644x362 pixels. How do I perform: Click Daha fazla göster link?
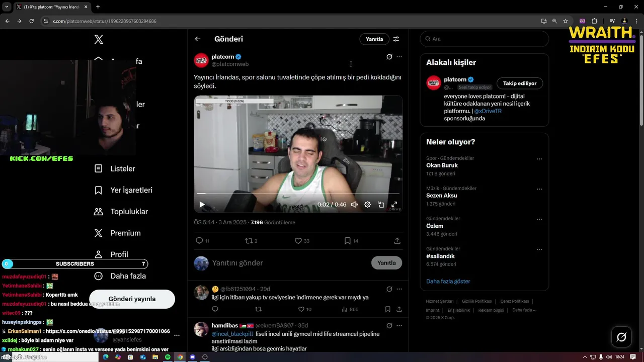point(448,281)
